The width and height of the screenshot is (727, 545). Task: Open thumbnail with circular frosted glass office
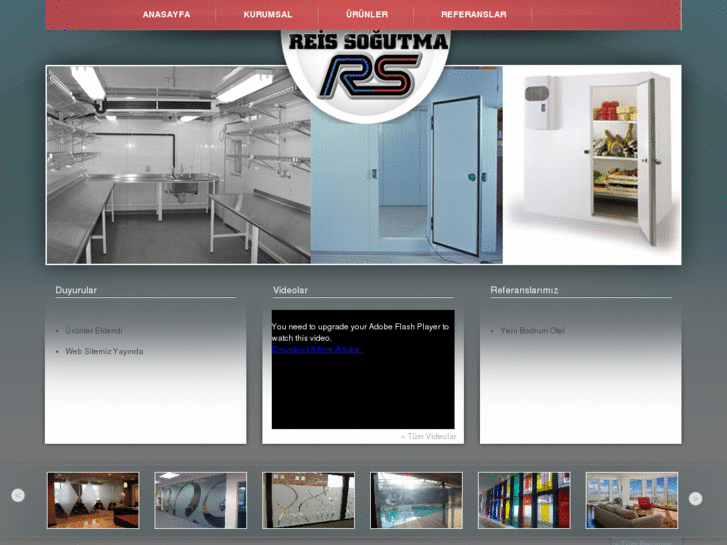coord(201,500)
